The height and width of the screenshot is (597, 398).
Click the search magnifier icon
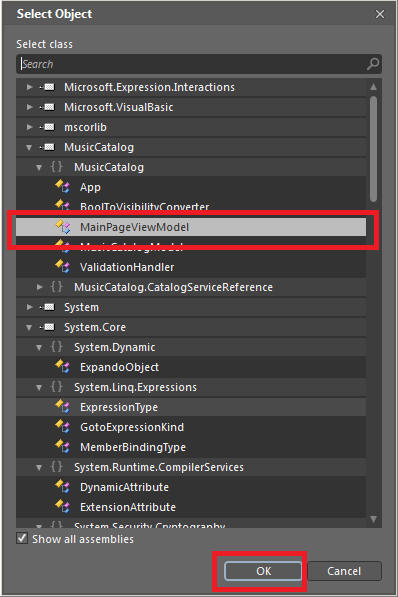tap(373, 64)
